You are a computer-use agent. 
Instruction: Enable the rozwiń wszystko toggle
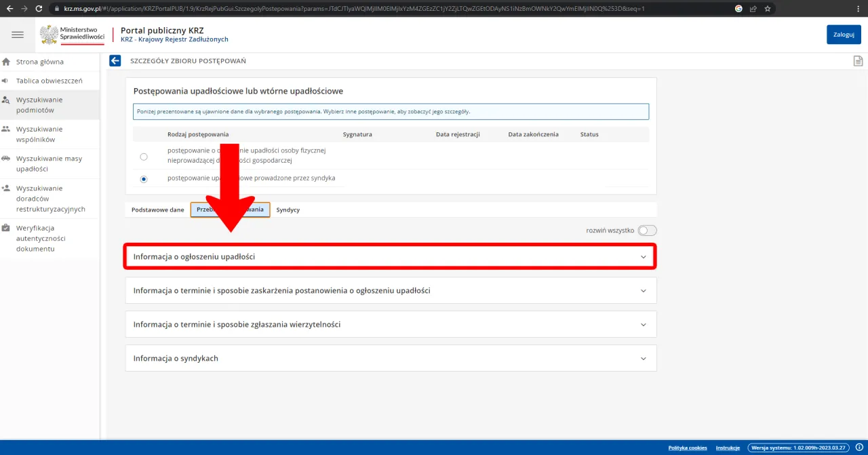[x=647, y=231]
